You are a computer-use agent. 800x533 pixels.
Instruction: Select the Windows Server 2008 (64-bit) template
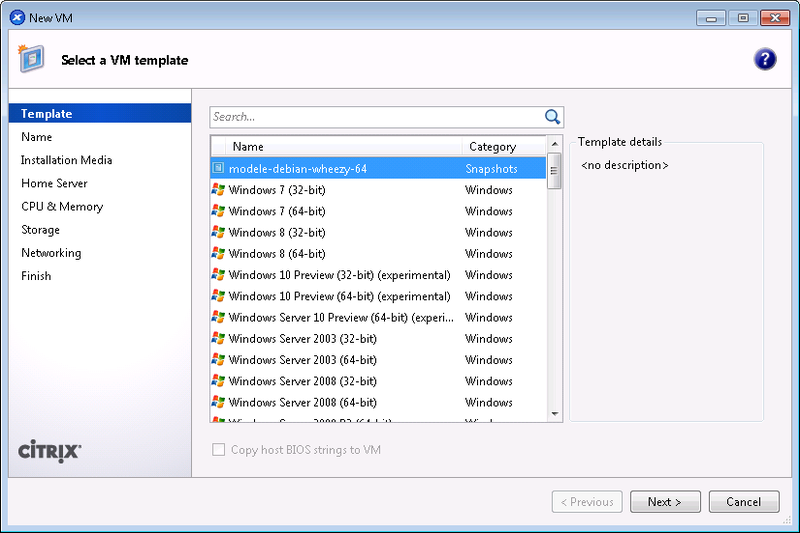click(x=378, y=402)
